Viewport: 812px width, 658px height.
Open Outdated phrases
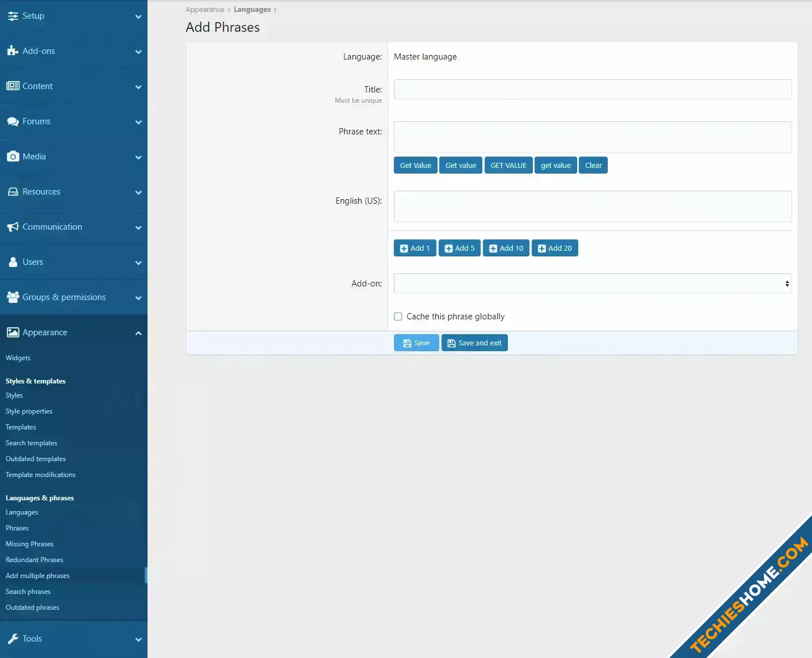[x=32, y=608]
